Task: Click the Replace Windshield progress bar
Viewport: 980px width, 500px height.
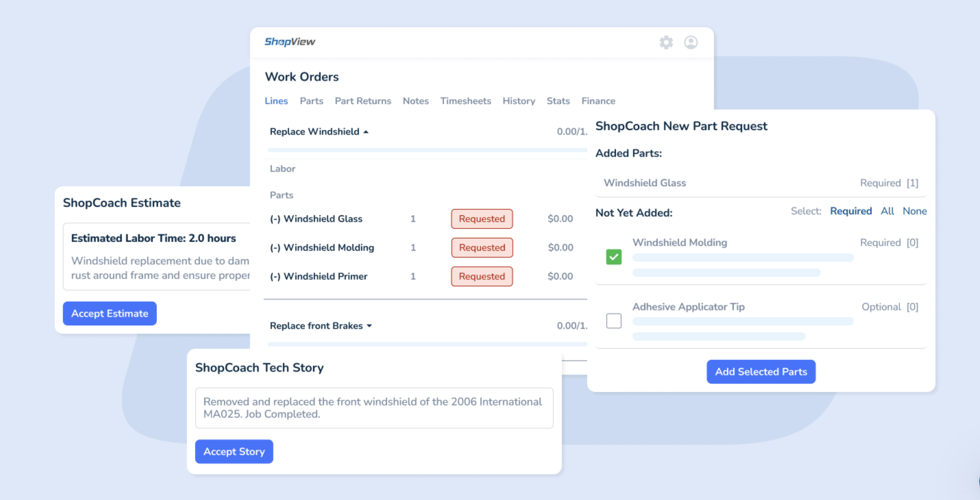Action: 427,150
